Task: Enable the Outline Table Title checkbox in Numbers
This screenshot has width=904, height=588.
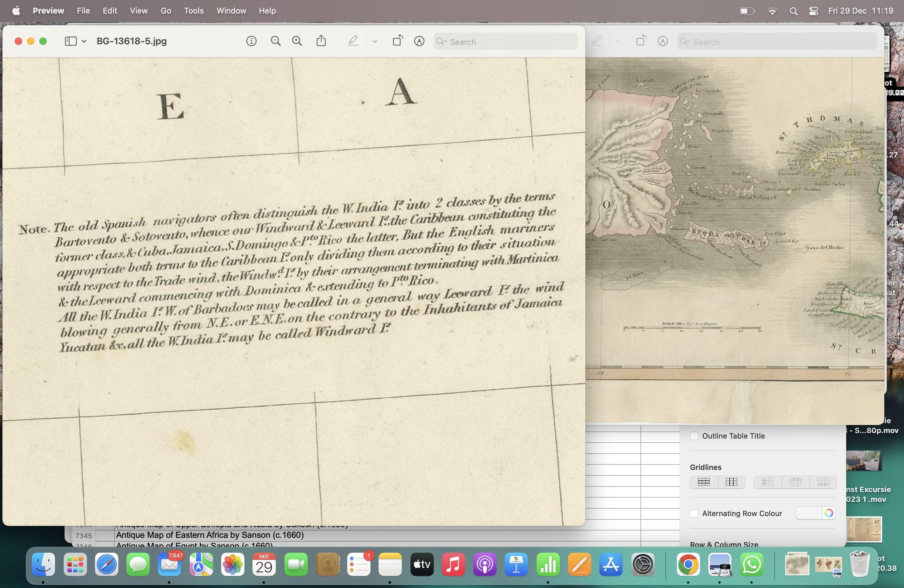Action: click(x=694, y=436)
